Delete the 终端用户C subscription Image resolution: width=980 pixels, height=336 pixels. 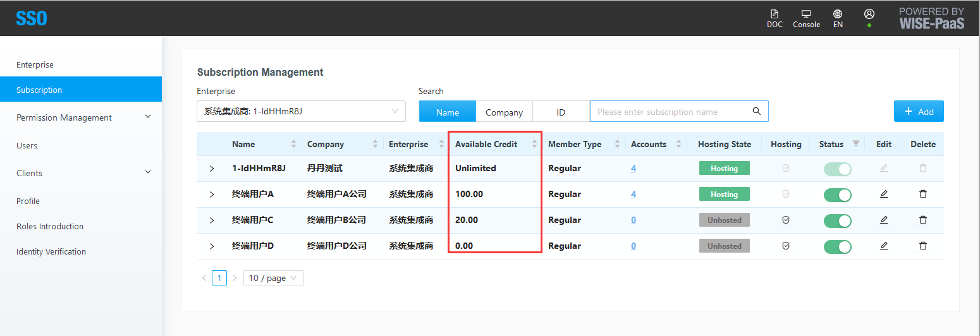(923, 220)
